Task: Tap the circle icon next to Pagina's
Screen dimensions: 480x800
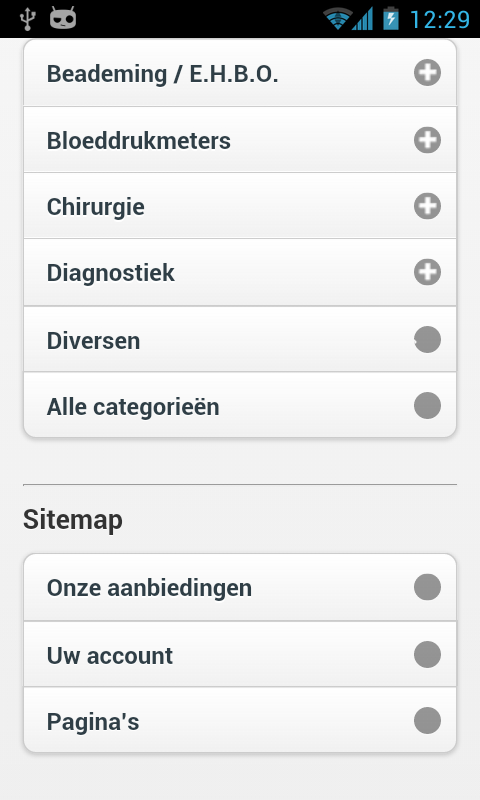Action: (x=427, y=721)
